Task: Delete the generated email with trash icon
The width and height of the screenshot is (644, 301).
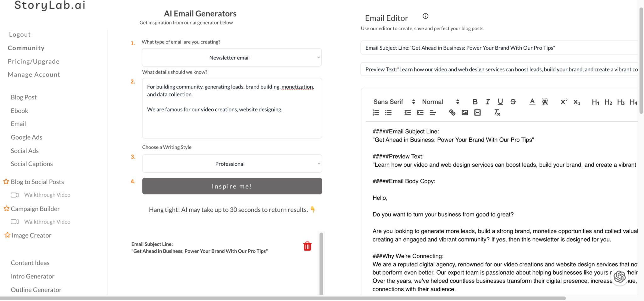Action: point(307,246)
